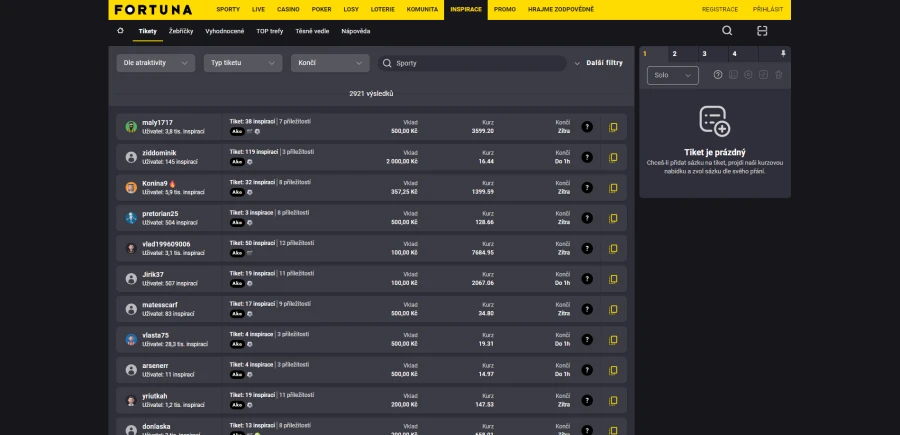Click the PŘIHLÁSIT button
Viewport: 900px width, 435px height.
pyautogui.click(x=767, y=10)
